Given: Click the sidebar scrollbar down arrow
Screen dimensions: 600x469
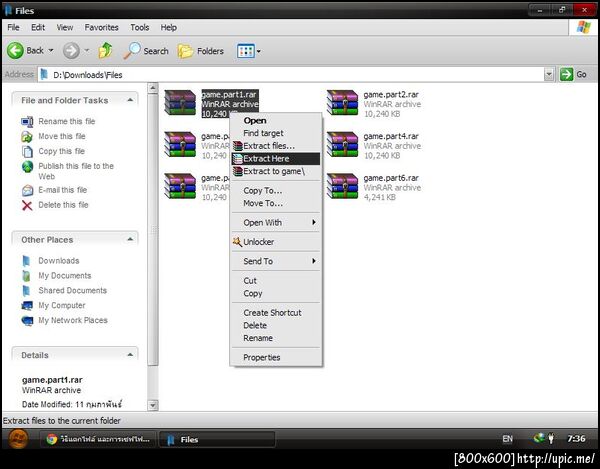Looking at the screenshot, I should tap(153, 405).
